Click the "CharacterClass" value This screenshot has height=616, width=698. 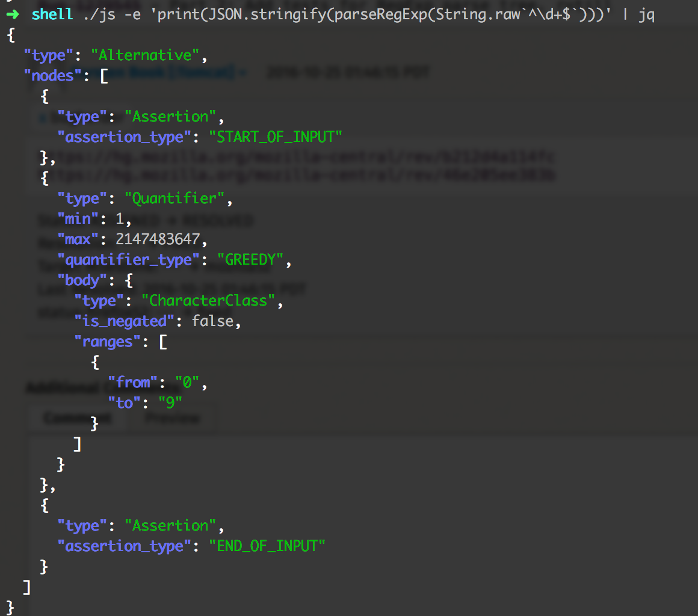tap(208, 301)
